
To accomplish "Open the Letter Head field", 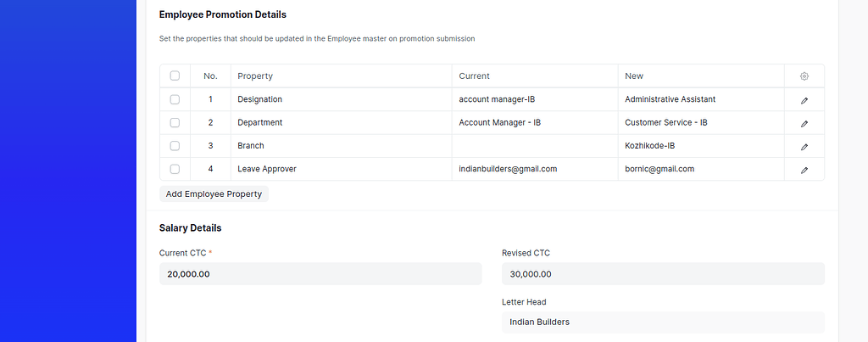I will [663, 322].
